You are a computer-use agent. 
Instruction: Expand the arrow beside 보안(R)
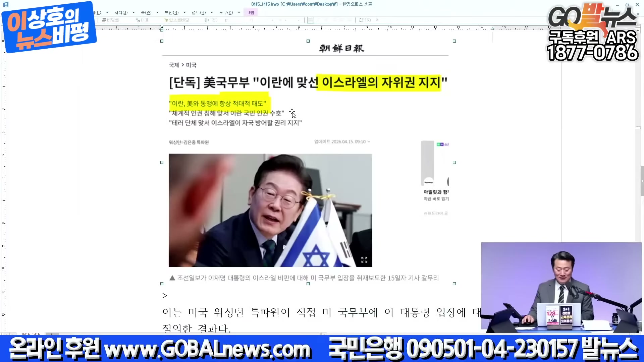[184, 12]
